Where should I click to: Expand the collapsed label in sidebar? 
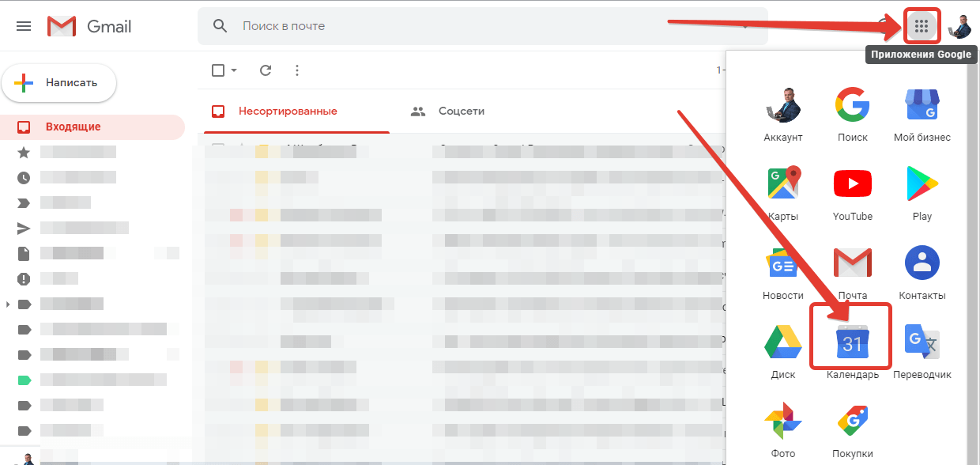coord(8,304)
